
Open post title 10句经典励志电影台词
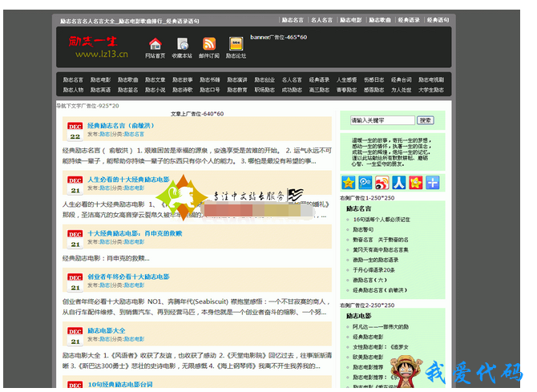pyautogui.click(x=120, y=385)
